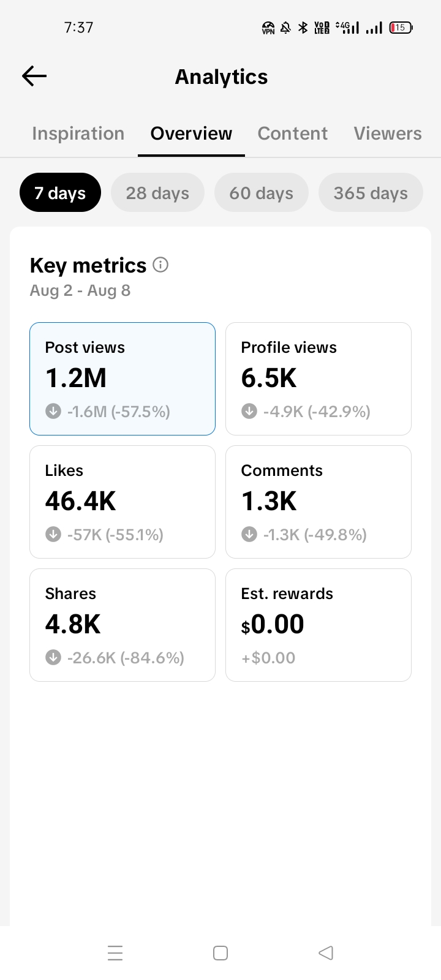Select the 28 days range pill
Viewport: 441px width, 980px height.
(157, 192)
